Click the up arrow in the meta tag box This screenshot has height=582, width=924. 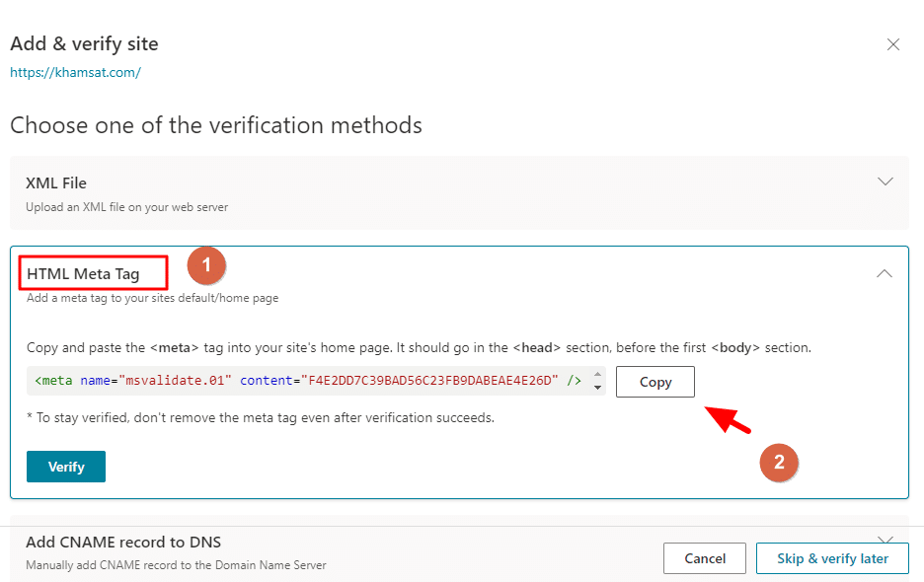(598, 375)
